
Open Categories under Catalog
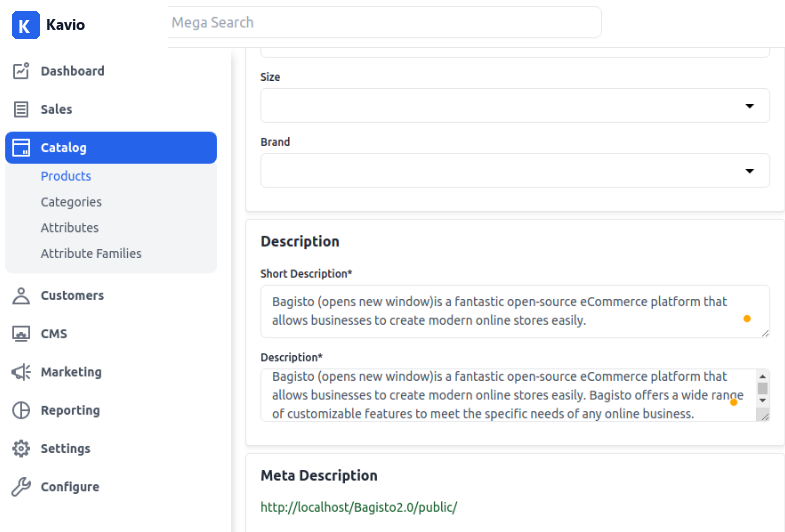[71, 202]
